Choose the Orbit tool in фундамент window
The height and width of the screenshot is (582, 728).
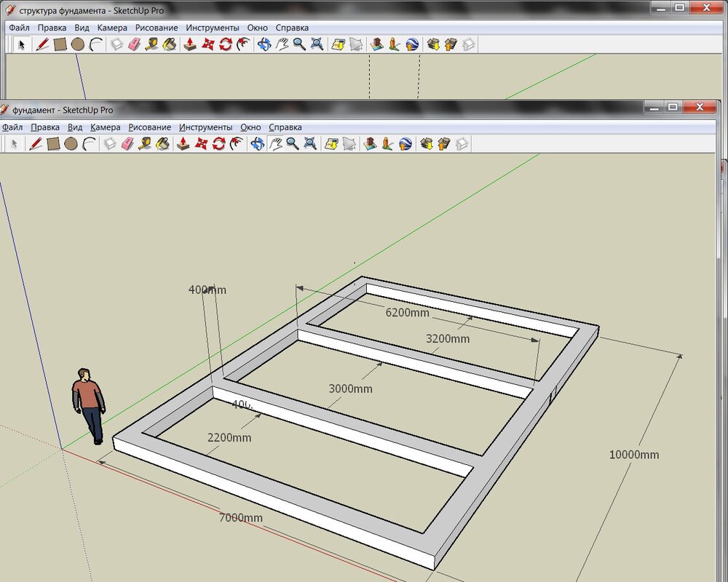257,144
